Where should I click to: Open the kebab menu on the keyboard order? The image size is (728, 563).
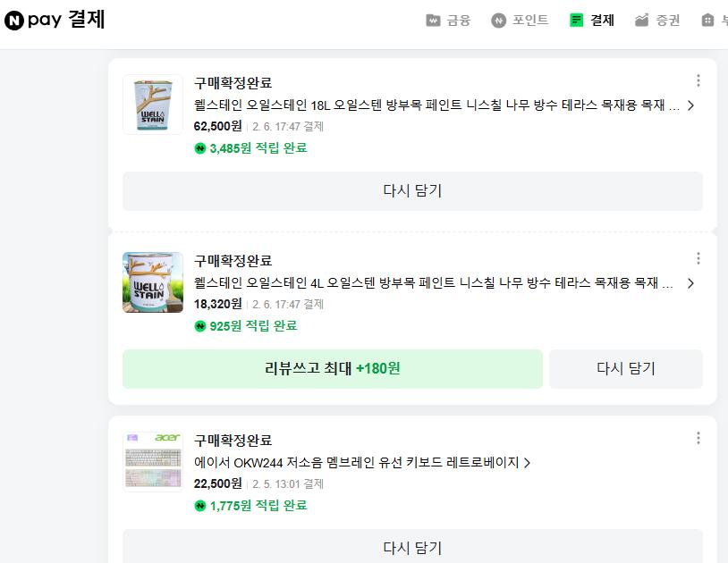698,438
